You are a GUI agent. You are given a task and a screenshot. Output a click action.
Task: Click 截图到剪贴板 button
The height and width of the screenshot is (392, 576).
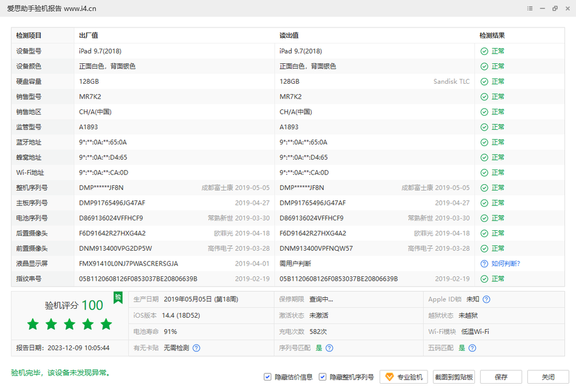point(454,377)
